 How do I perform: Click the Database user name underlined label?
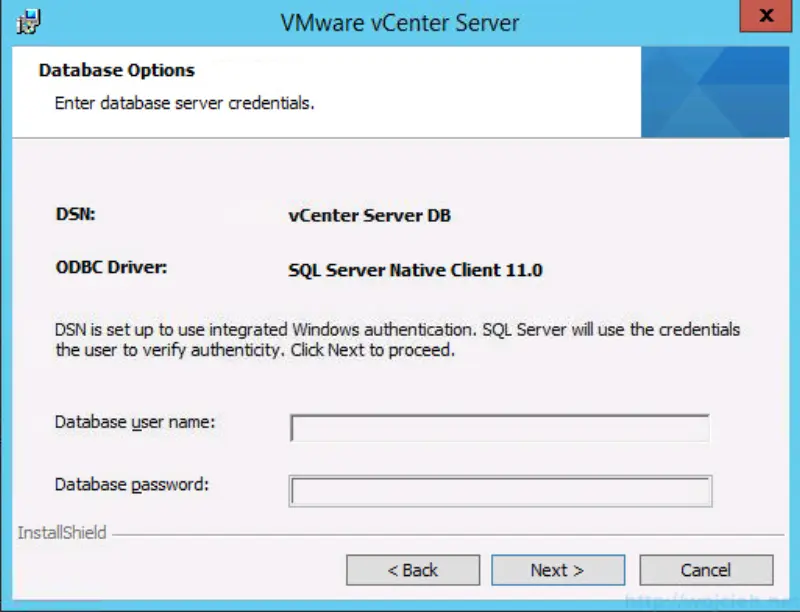point(133,422)
